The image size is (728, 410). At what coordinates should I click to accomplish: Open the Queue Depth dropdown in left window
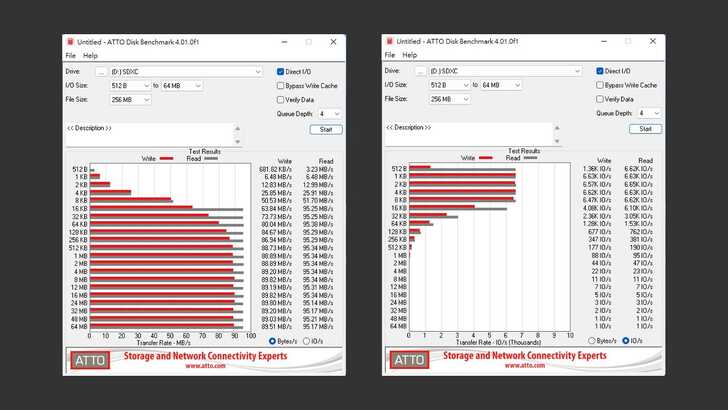(329, 114)
